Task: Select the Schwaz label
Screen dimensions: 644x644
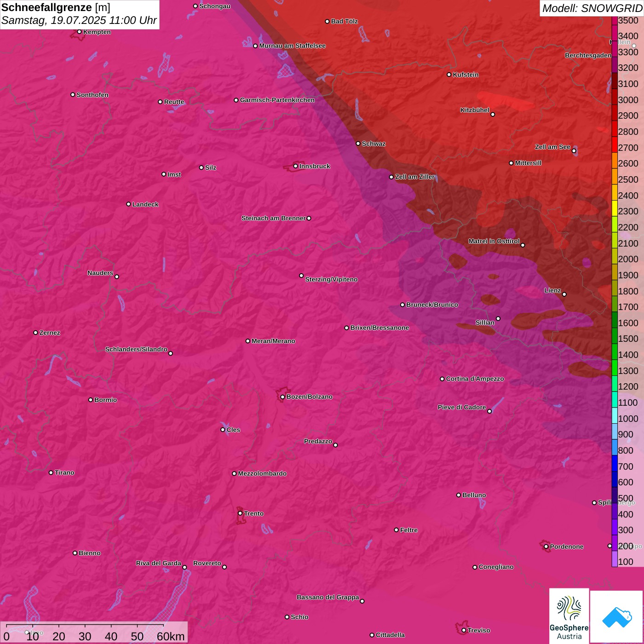Action: 374,144
